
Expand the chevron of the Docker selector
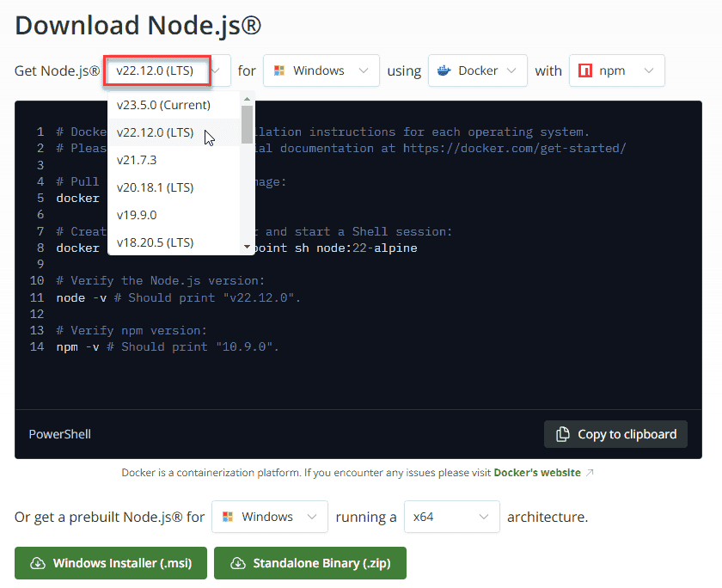(511, 70)
